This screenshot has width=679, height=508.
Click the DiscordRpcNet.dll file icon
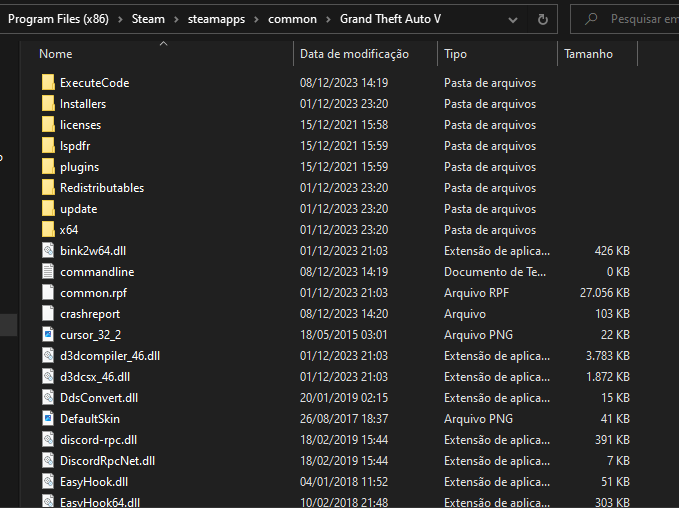tap(48, 460)
